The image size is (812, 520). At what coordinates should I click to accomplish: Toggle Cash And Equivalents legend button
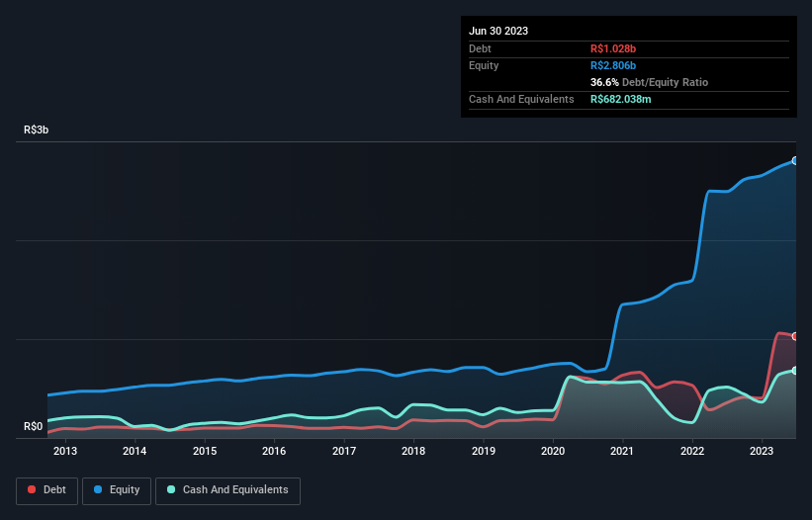[227, 490]
